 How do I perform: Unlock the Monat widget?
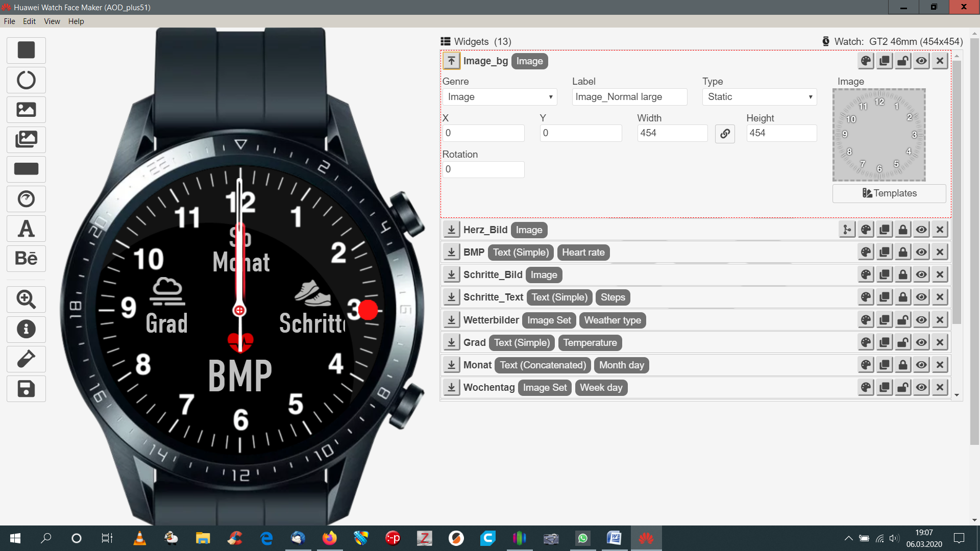pos(903,365)
